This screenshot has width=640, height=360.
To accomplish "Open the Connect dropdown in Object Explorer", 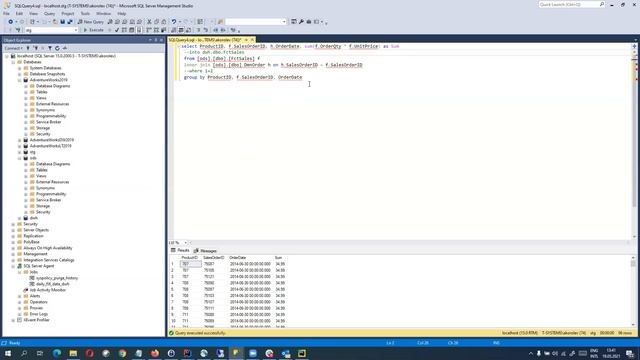I will click(13, 48).
